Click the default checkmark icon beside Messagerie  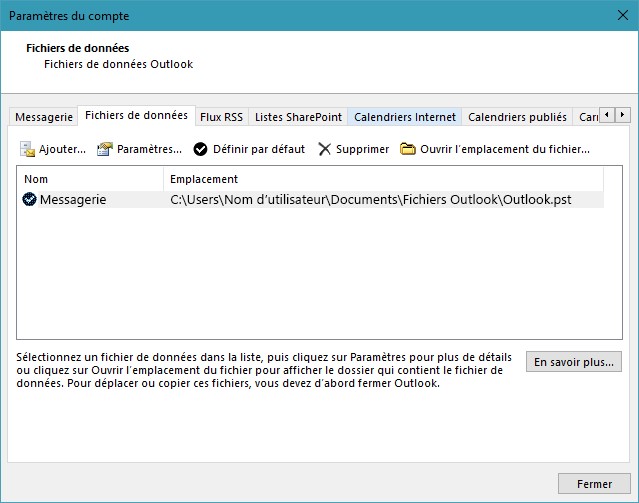30,200
